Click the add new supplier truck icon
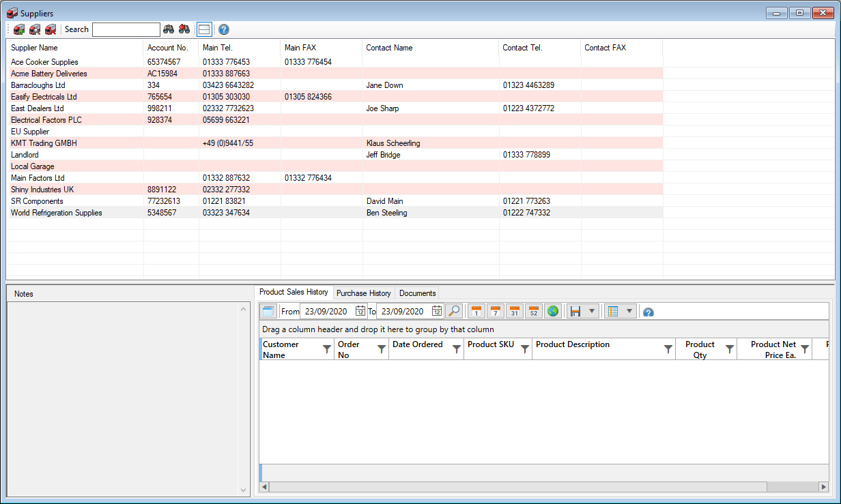 point(19,29)
